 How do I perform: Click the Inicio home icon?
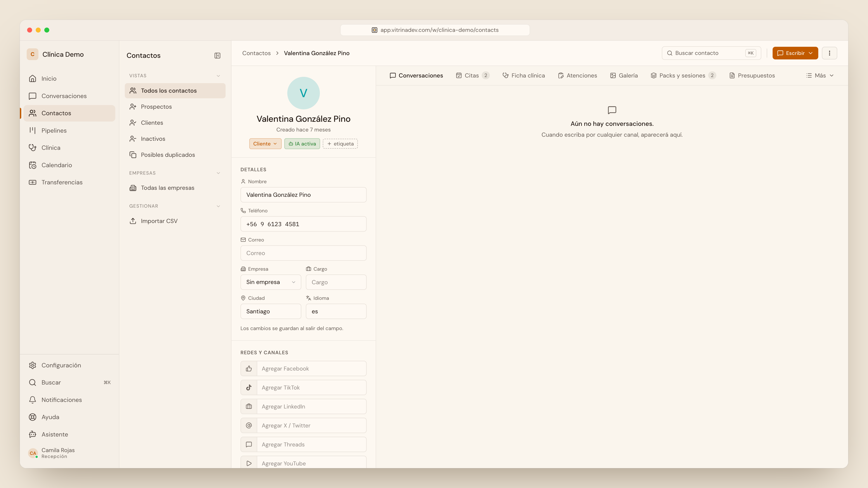pyautogui.click(x=32, y=78)
